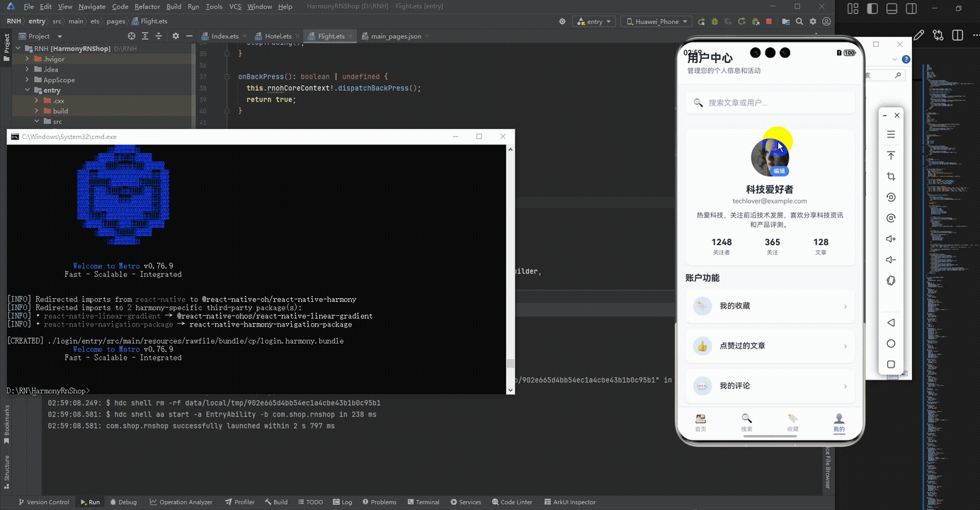Screen dimensions: 980x510
Task: Switch to Hotel.ets editor tab
Action: pos(278,36)
